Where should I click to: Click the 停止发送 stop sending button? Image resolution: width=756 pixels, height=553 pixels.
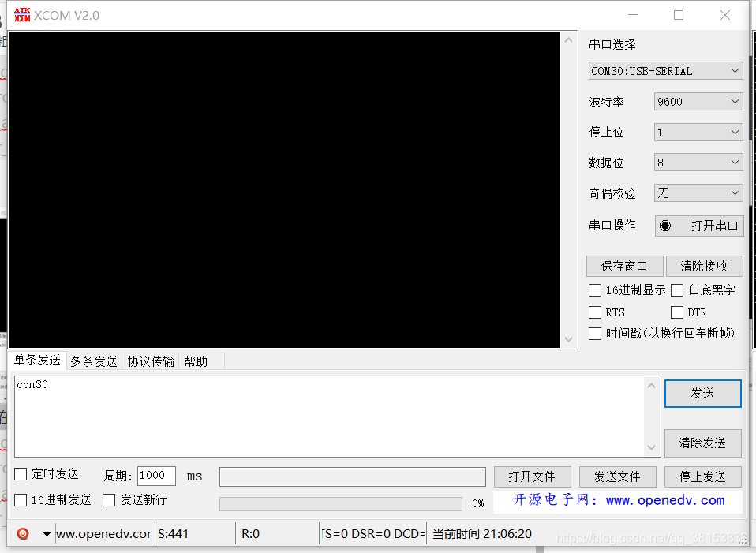coord(703,476)
